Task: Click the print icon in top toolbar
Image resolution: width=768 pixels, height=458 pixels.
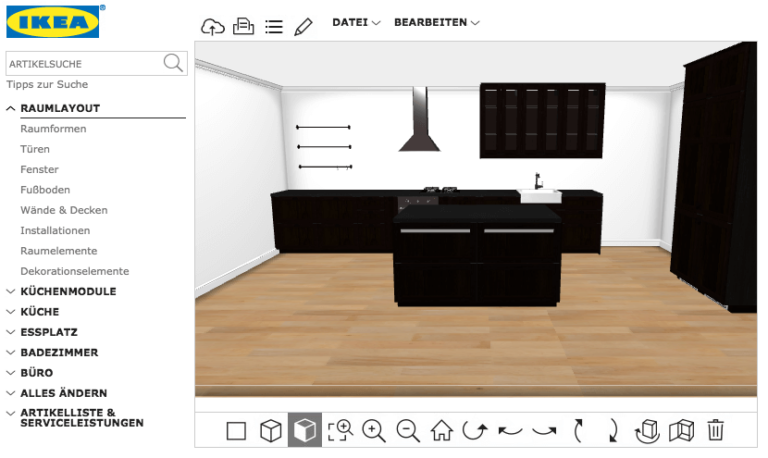Action: tap(243, 26)
